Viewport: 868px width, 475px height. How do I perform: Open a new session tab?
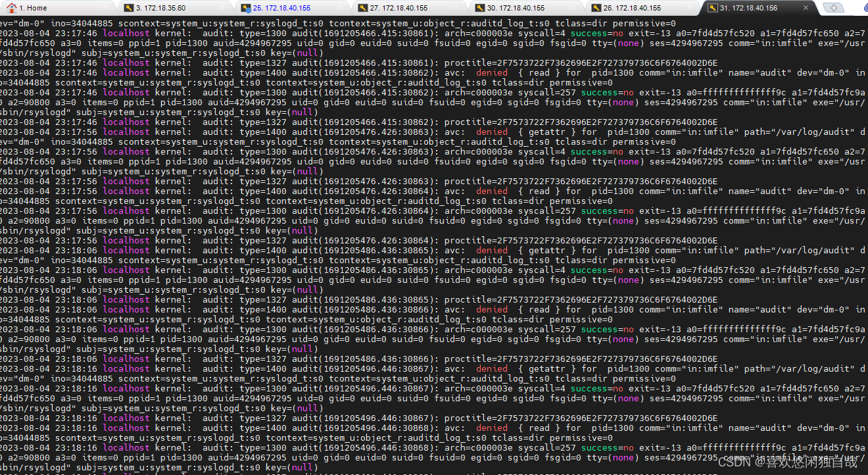pos(833,8)
